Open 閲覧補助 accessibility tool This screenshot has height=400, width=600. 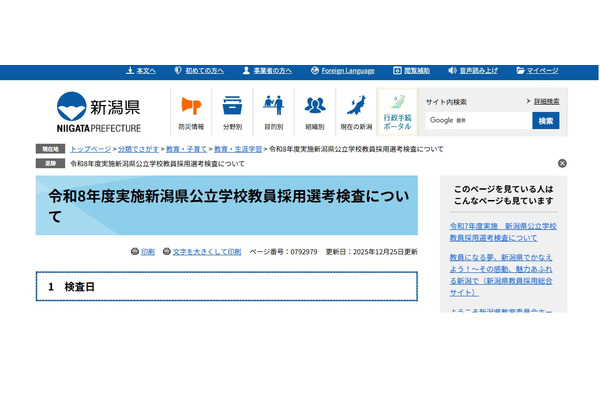[417, 71]
